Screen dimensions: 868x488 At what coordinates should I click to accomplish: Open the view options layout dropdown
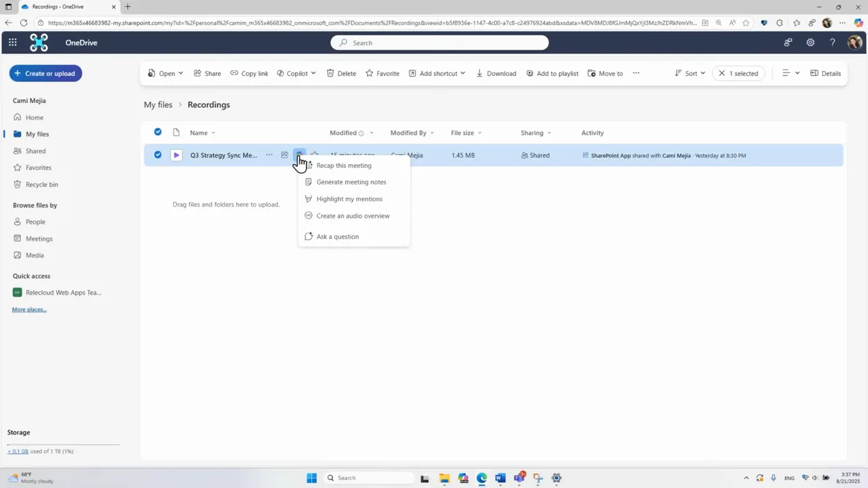coord(791,73)
